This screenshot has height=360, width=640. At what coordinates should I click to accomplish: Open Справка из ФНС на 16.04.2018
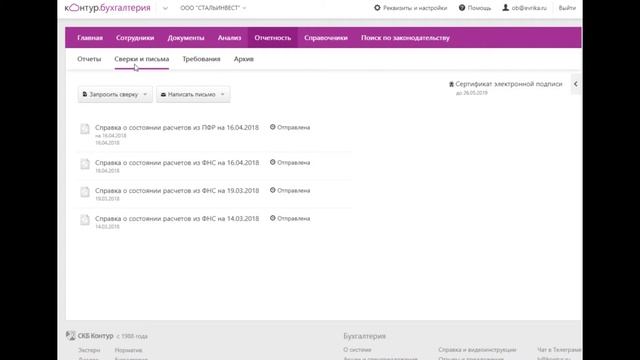(177, 162)
